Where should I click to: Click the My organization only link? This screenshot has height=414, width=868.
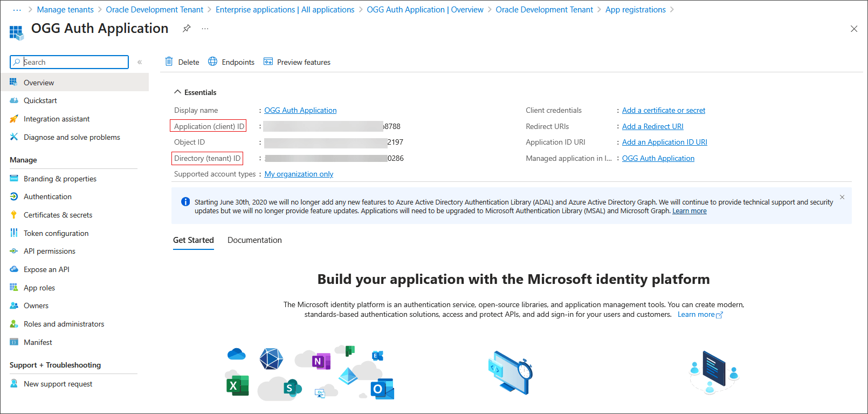[299, 174]
